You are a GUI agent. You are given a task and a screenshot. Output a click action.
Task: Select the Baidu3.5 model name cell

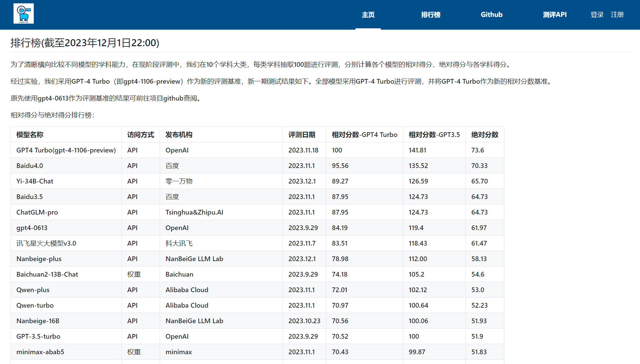click(x=66, y=197)
